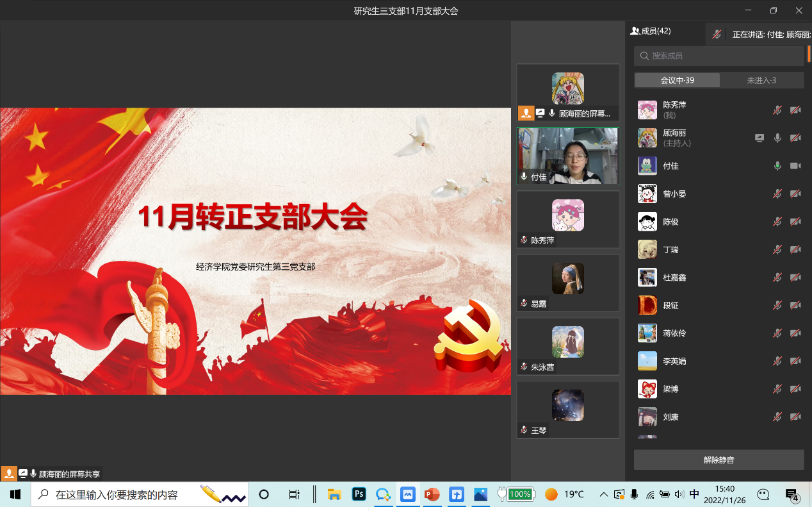Open Photoshop from the taskbar
The height and width of the screenshot is (507, 812).
[359, 494]
